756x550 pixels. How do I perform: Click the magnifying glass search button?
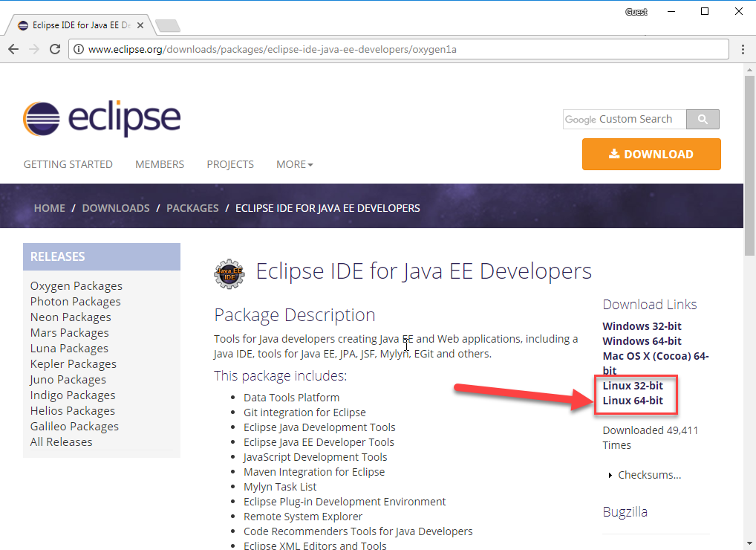point(703,119)
